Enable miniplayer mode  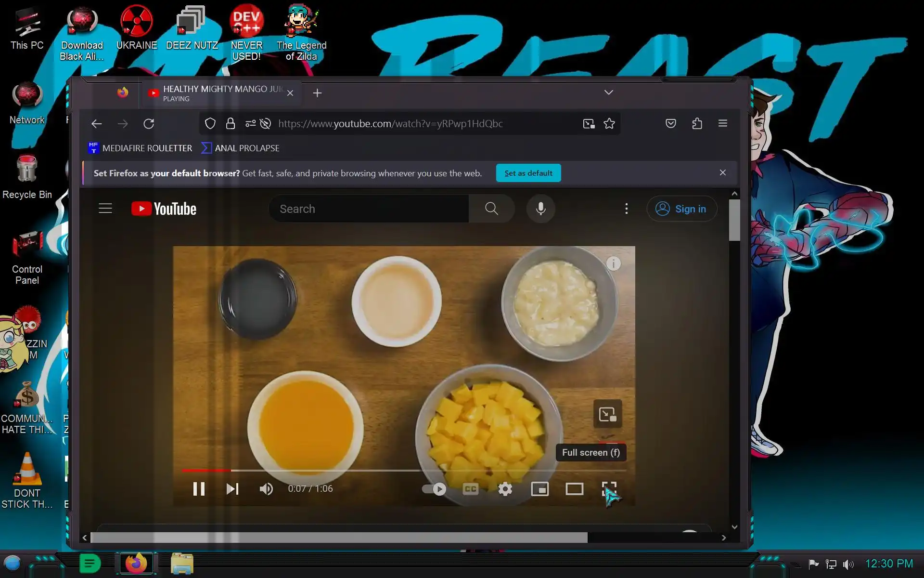pos(539,489)
